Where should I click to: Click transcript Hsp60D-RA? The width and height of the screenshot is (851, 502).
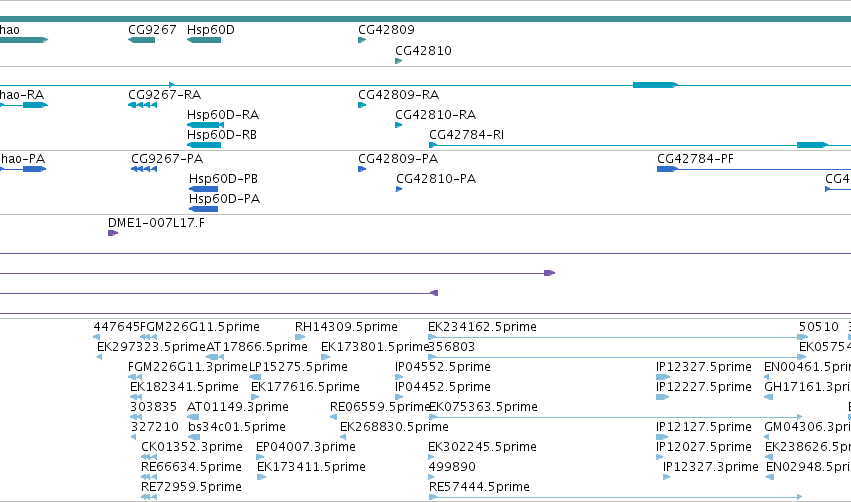tap(205, 125)
